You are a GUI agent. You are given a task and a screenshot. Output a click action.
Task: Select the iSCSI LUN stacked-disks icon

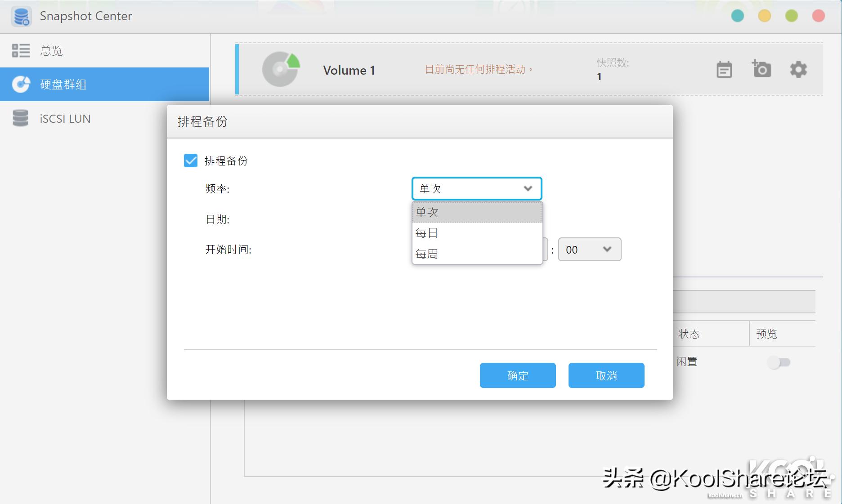[20, 118]
